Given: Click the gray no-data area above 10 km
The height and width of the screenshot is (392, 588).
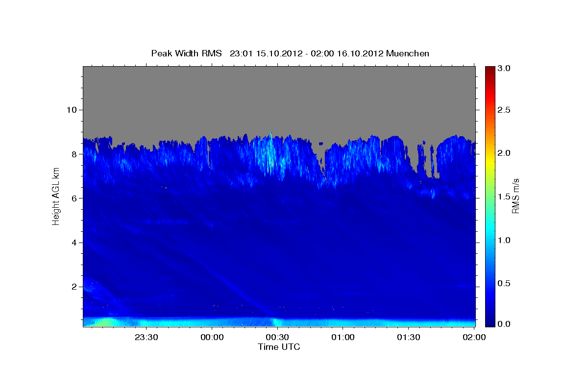Looking at the screenshot, I should tap(279, 88).
